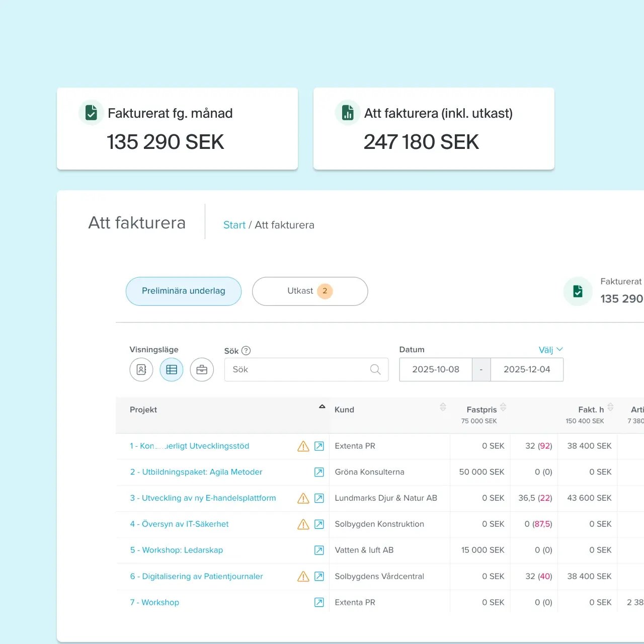The width and height of the screenshot is (644, 644).
Task: Click warning icon on Digitalisering av Patientjournaler
Action: coord(303,577)
